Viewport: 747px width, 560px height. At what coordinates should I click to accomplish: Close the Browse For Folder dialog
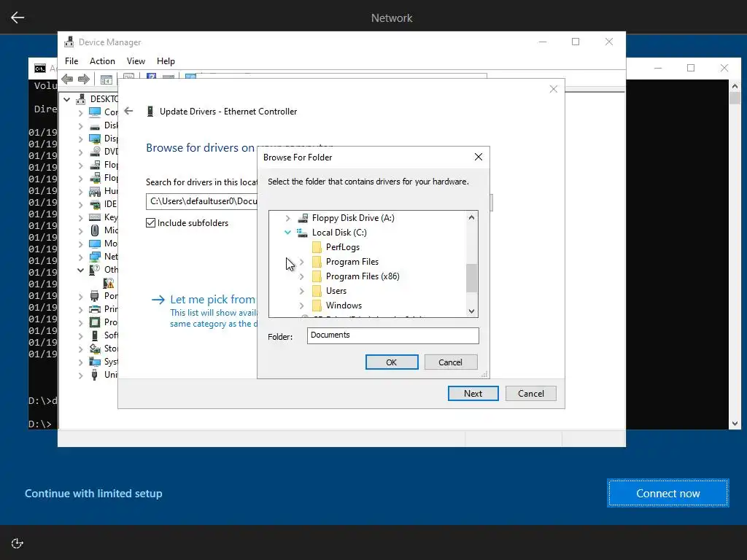coord(479,157)
